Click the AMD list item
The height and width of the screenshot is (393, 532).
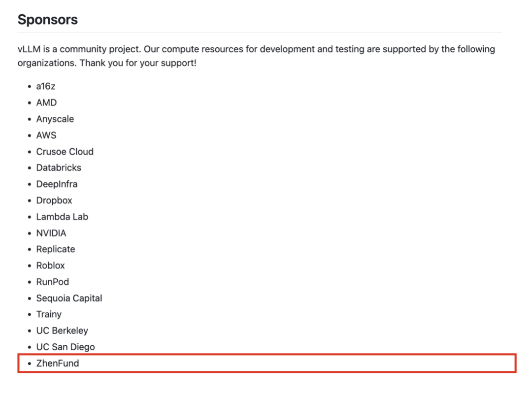(46, 103)
